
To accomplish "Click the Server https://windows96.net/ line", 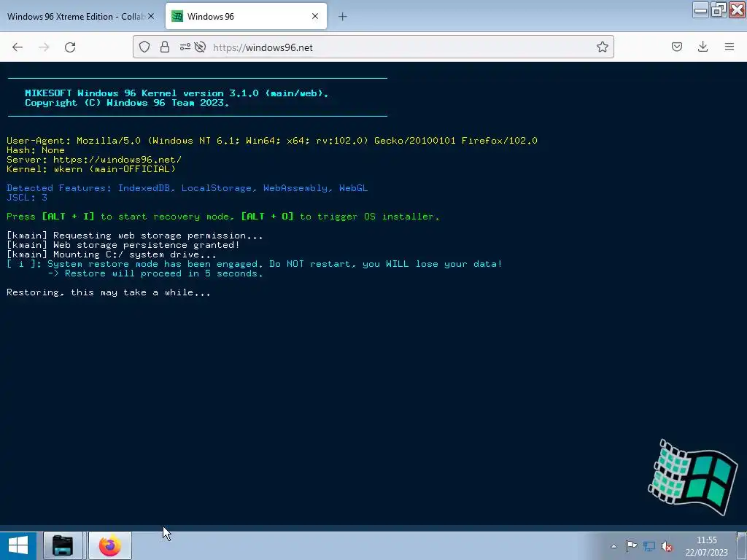I will point(94,160).
